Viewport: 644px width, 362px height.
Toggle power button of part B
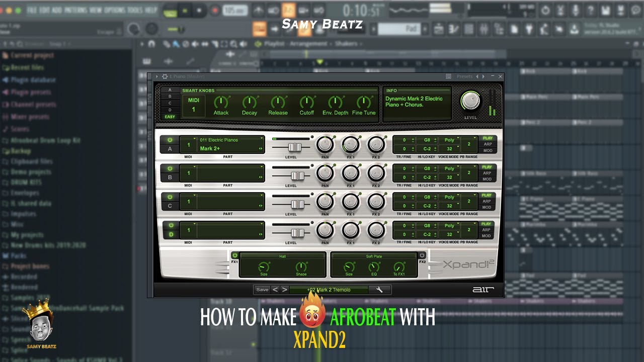click(x=170, y=168)
